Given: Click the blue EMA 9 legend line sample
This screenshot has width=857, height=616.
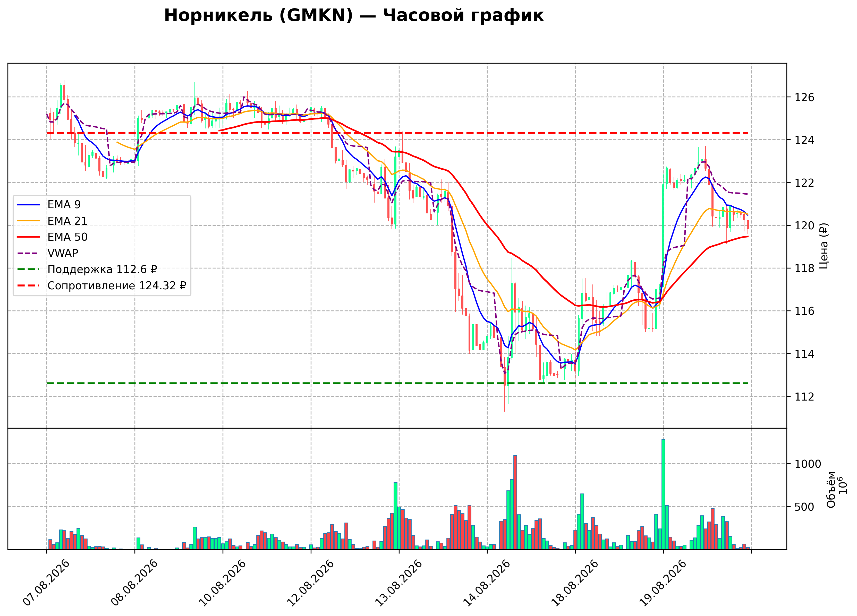Looking at the screenshot, I should pyautogui.click(x=28, y=205).
